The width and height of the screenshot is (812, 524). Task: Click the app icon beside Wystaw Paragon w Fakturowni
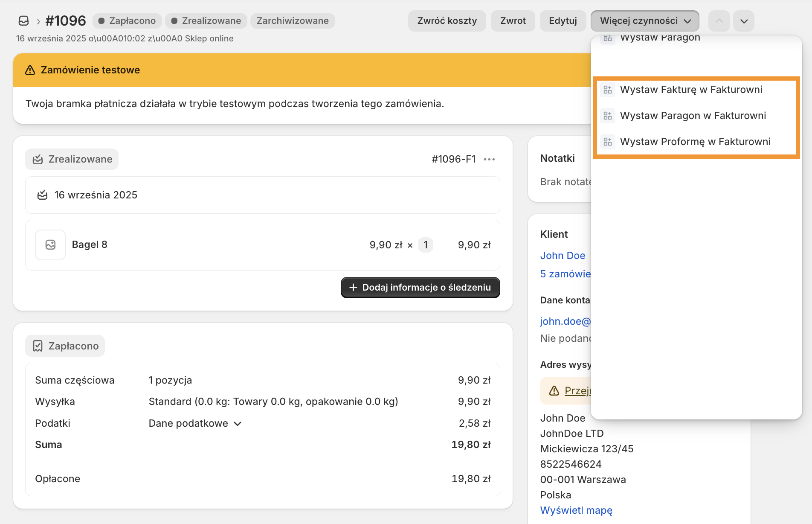pyautogui.click(x=608, y=116)
